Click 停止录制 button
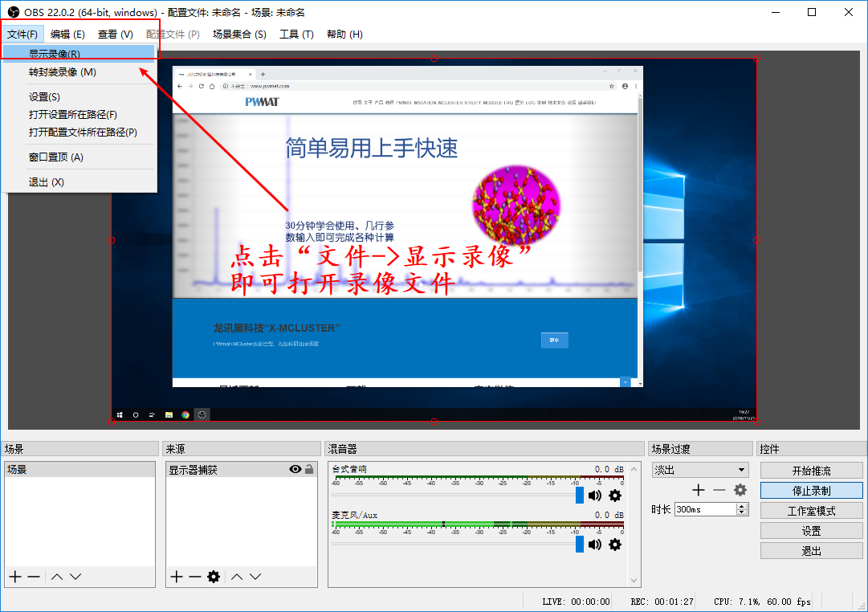This screenshot has width=868, height=612. tap(812, 491)
